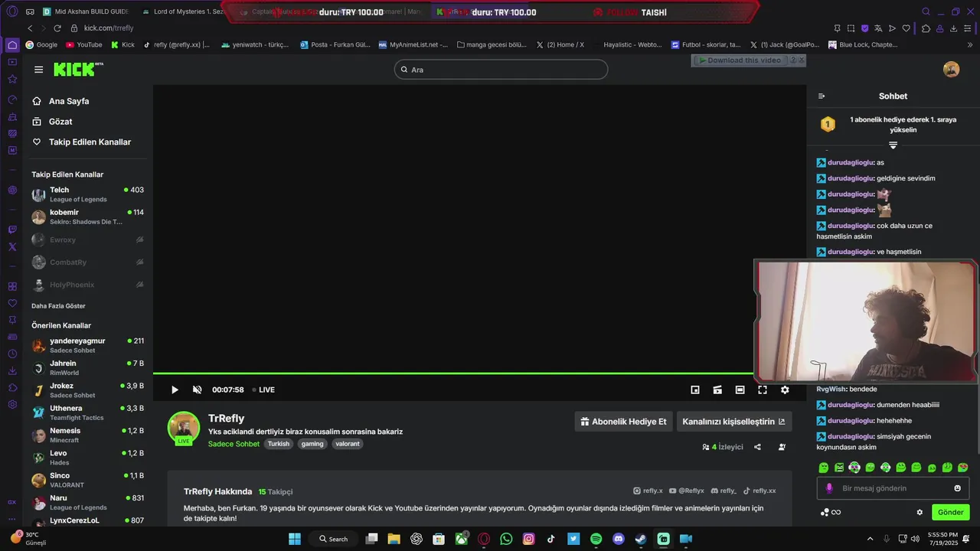Open the chat emoji picker
The image size is (980, 551).
click(x=957, y=488)
